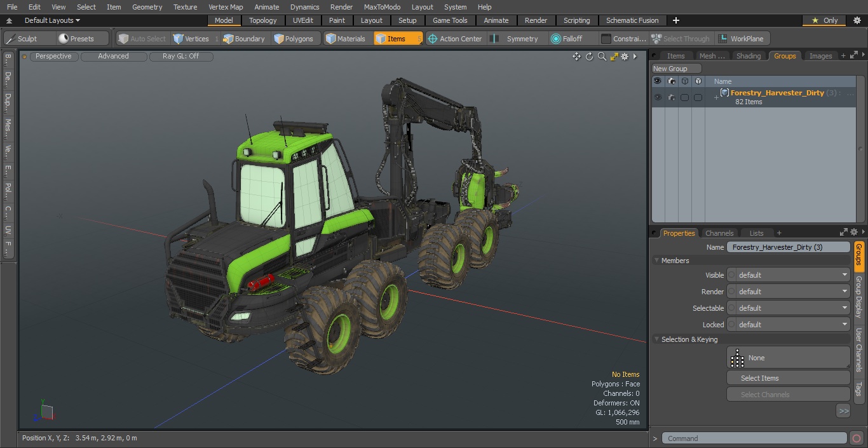Image resolution: width=868 pixels, height=448 pixels.
Task: Click the Ray GL: Off button
Action: point(181,57)
